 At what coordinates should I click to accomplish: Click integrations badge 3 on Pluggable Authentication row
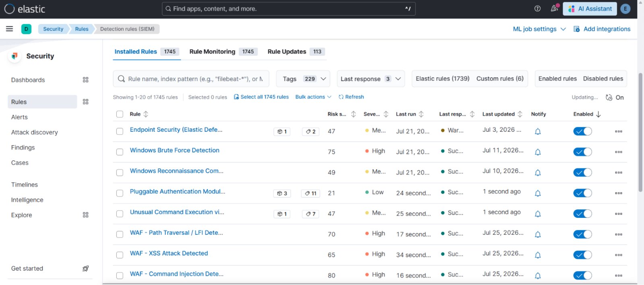click(x=282, y=193)
